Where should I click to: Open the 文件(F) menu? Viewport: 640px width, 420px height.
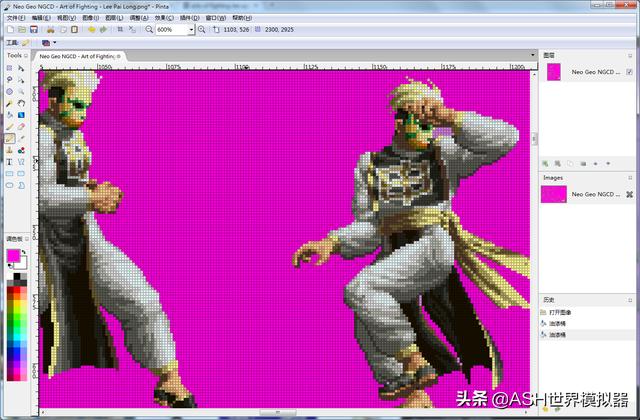14,18
